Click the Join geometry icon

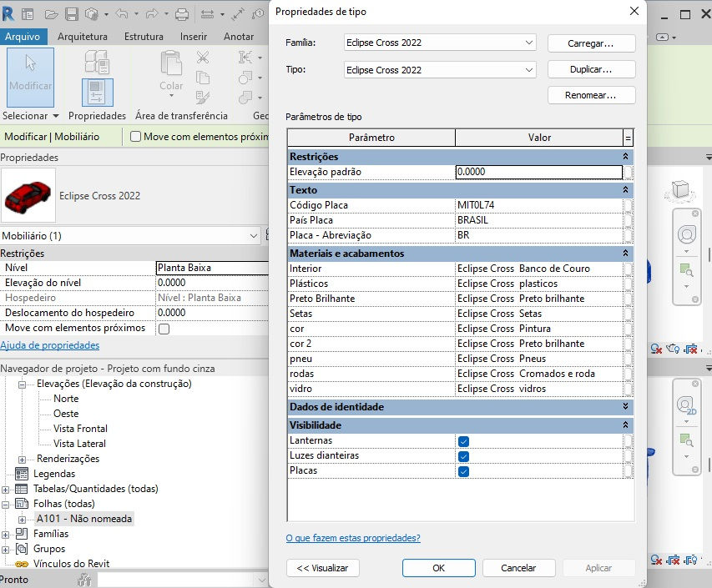245,97
